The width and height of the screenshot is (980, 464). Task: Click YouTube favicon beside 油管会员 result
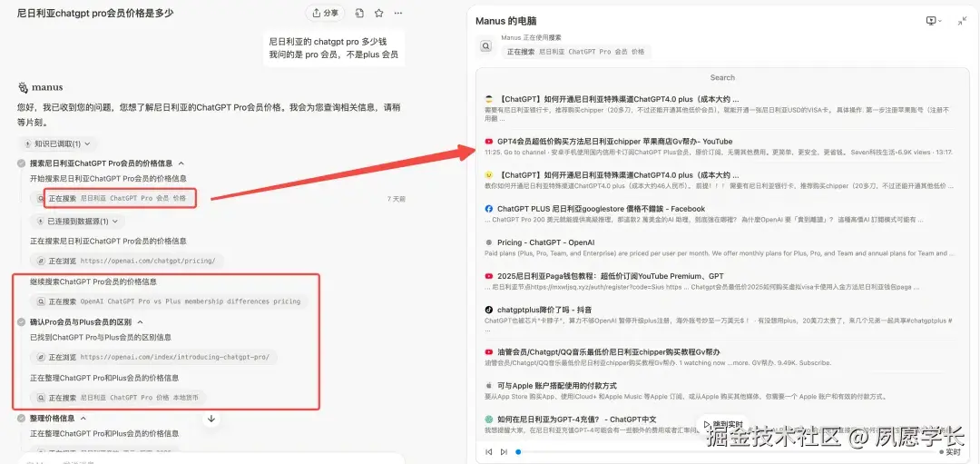coord(489,352)
